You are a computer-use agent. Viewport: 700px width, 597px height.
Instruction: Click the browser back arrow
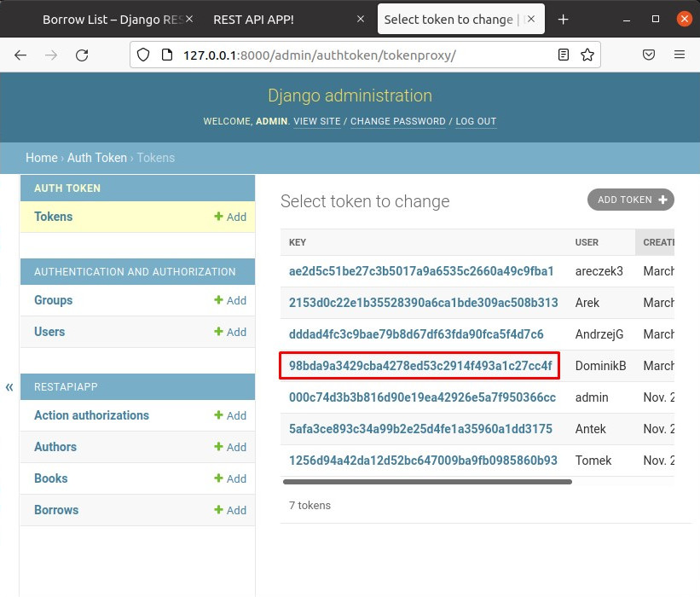20,55
